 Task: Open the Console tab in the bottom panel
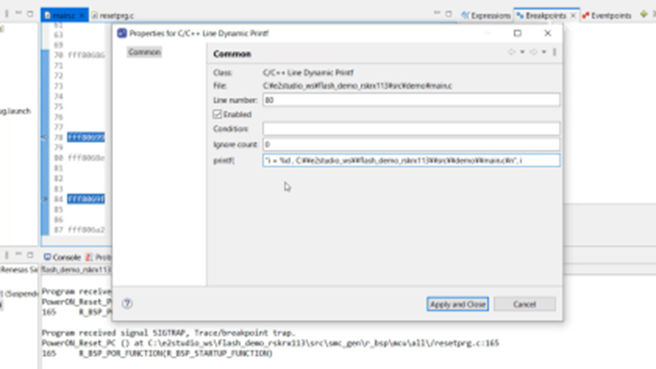[62, 257]
